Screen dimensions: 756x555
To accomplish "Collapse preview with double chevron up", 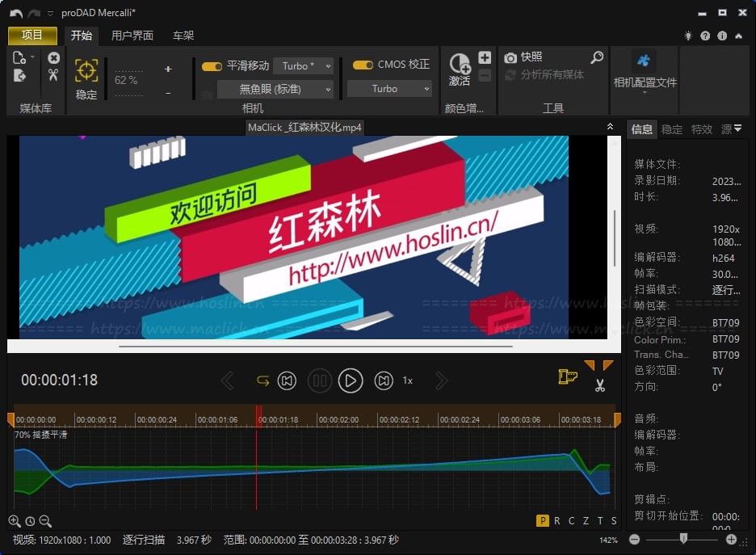I will (610, 126).
